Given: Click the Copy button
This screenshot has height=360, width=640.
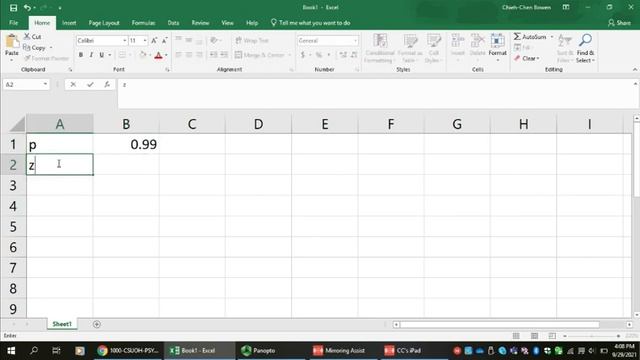Looking at the screenshot, I should pyautogui.click(x=34, y=48).
